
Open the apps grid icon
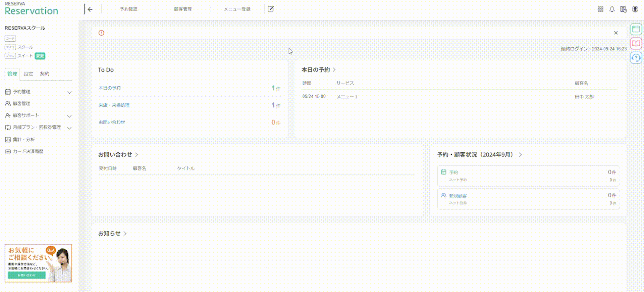point(600,9)
